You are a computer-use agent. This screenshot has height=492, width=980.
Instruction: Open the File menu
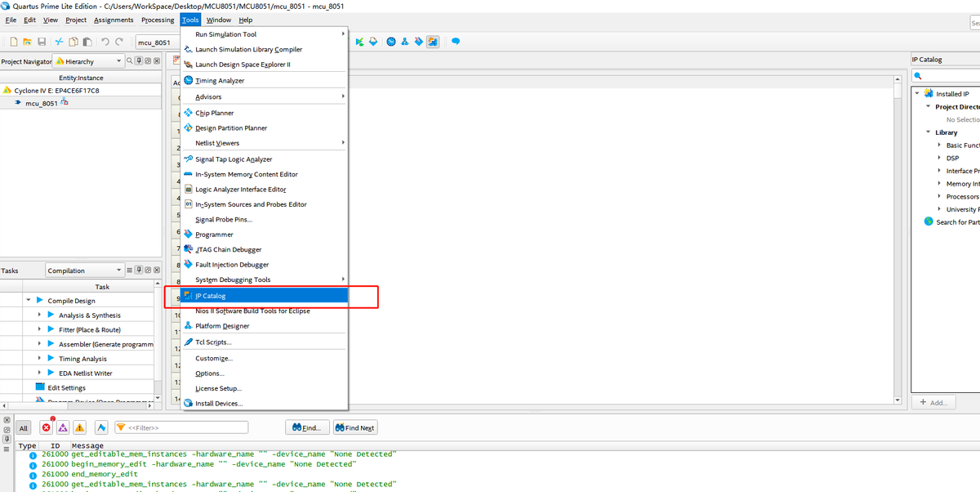pyautogui.click(x=11, y=20)
